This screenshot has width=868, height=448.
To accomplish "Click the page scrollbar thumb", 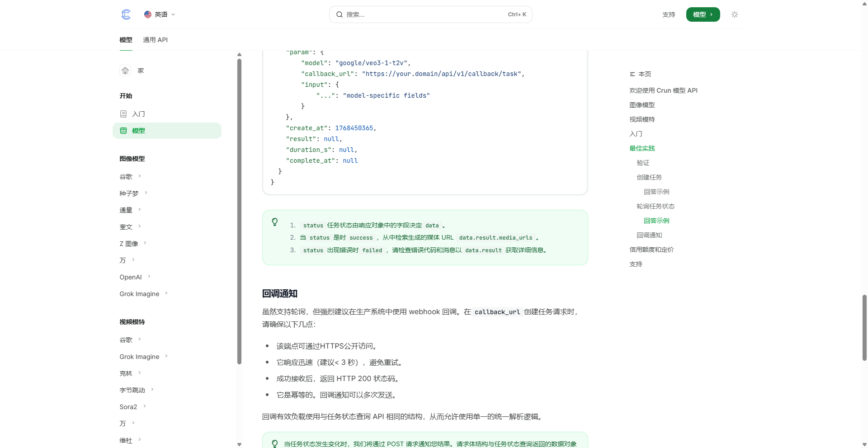I will (864, 327).
